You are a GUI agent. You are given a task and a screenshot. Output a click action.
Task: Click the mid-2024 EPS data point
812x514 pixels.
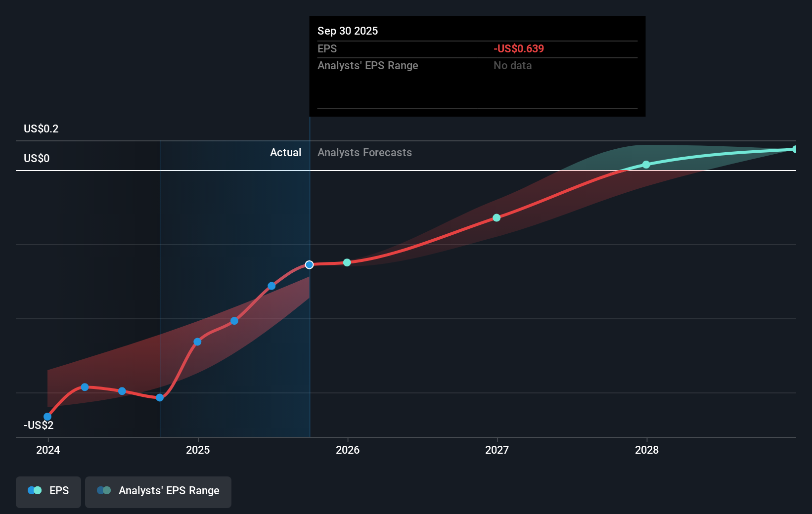[x=122, y=391]
